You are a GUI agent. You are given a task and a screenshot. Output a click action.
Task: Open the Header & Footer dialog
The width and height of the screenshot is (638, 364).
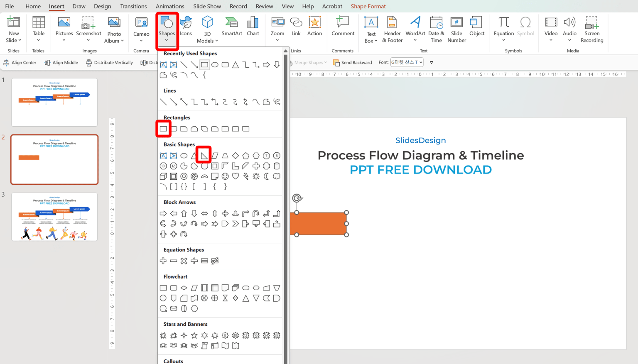click(x=392, y=29)
